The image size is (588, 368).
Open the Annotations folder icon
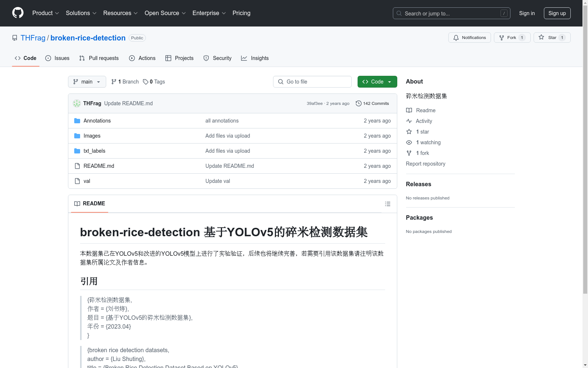click(x=77, y=121)
